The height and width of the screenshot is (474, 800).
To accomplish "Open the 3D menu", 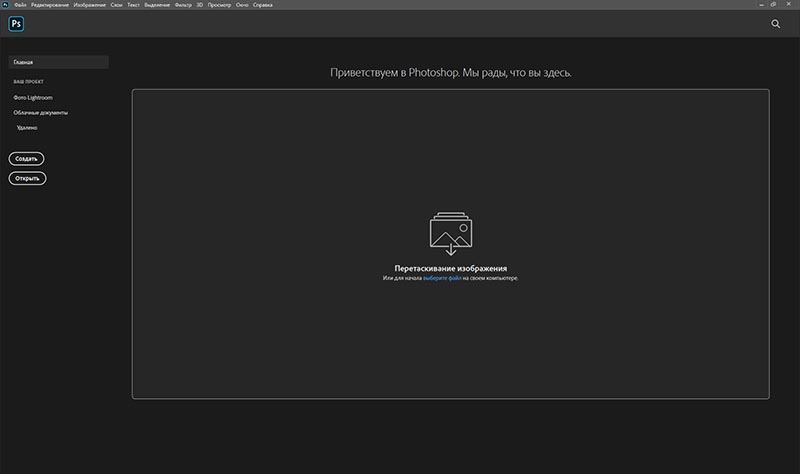I will [x=199, y=5].
